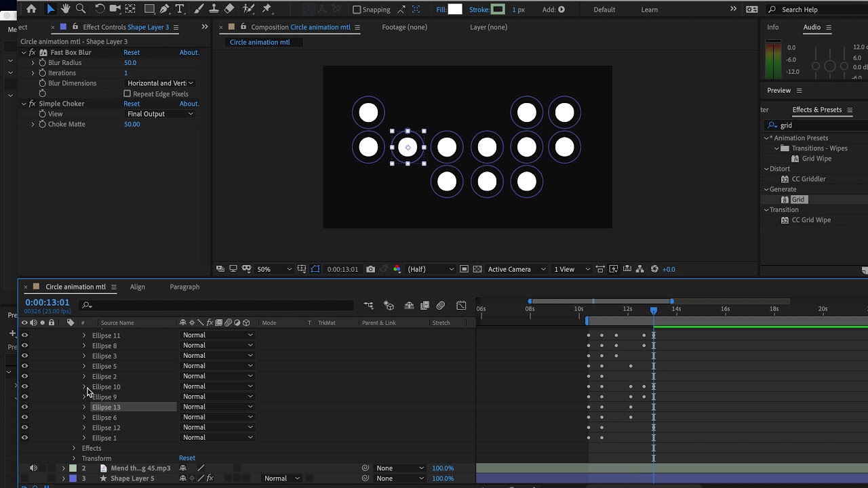Open the Info panel tab
This screenshot has width=868, height=488.
[773, 27]
